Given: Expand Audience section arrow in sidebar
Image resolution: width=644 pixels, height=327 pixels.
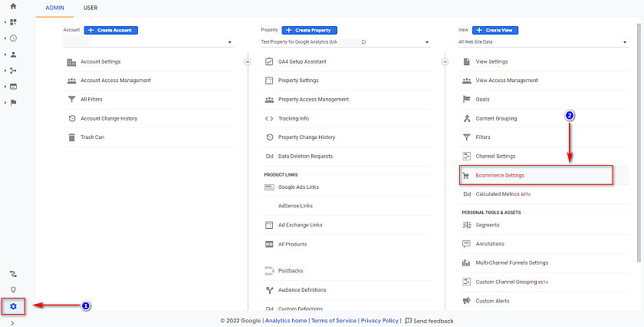Looking at the screenshot, I should click(x=5, y=54).
